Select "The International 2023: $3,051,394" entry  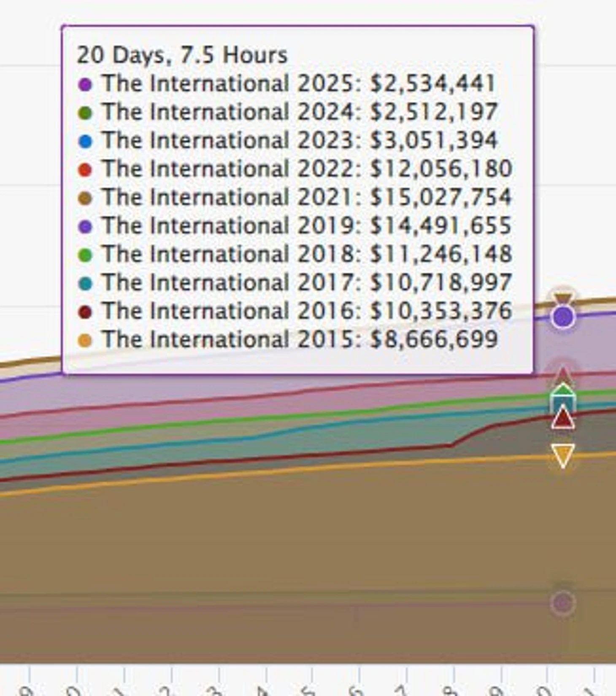300,140
